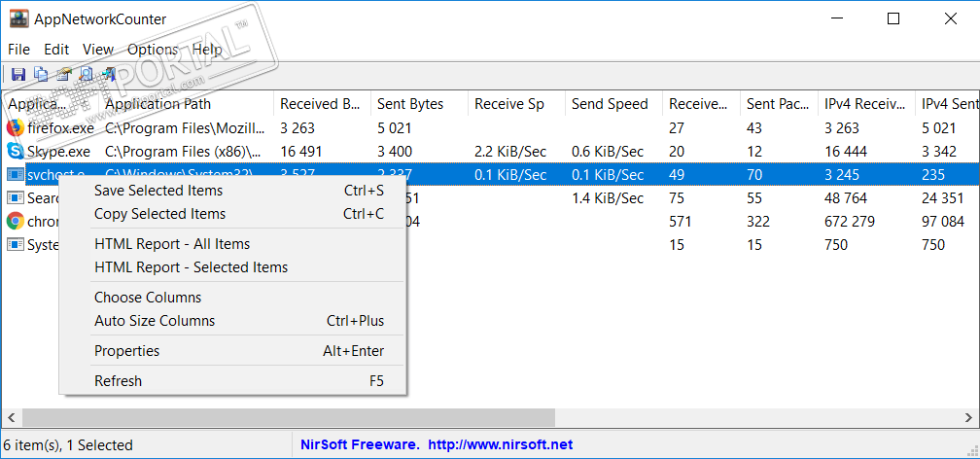
Task: Sort by the Send Speed column header
Action: click(x=610, y=104)
